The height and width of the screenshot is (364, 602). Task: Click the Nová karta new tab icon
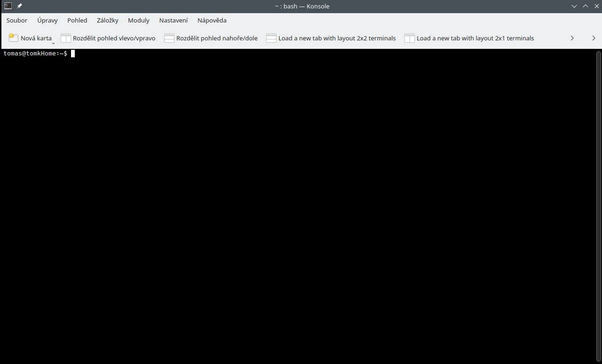tap(14, 38)
